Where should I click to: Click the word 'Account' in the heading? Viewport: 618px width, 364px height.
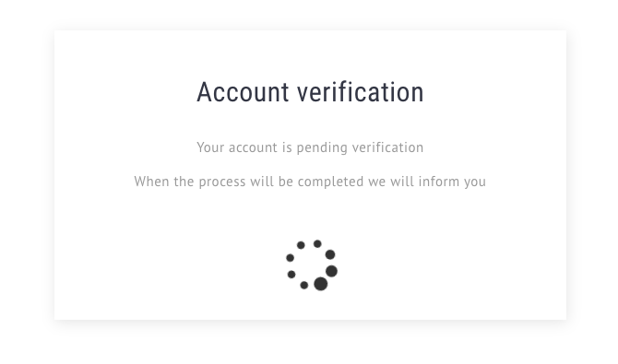(243, 92)
